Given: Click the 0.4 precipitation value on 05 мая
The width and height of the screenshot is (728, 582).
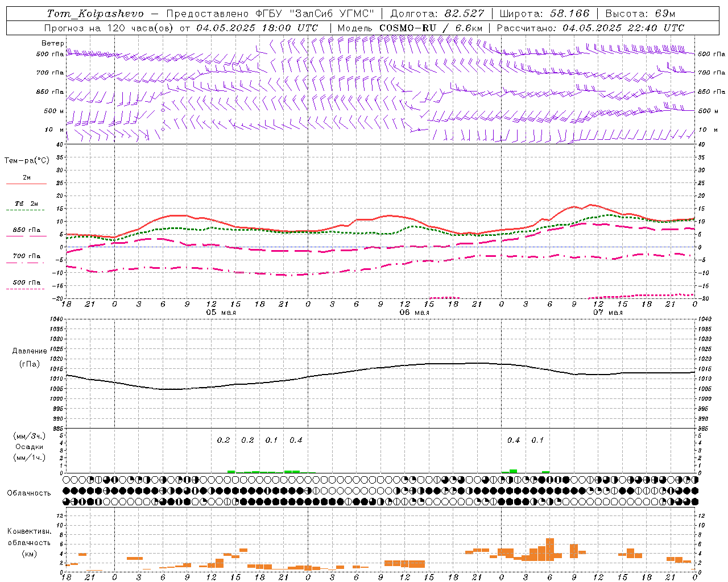Looking at the screenshot, I should click(296, 440).
